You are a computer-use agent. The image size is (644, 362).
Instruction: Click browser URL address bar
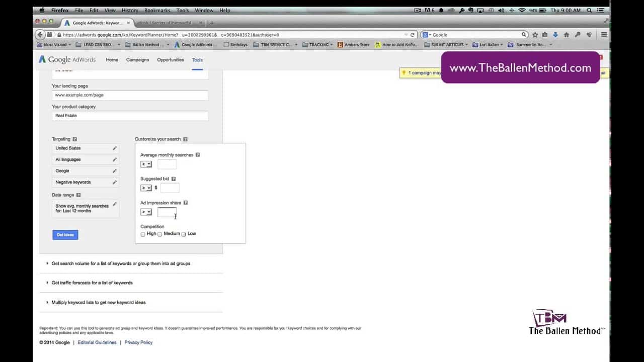coord(231,35)
